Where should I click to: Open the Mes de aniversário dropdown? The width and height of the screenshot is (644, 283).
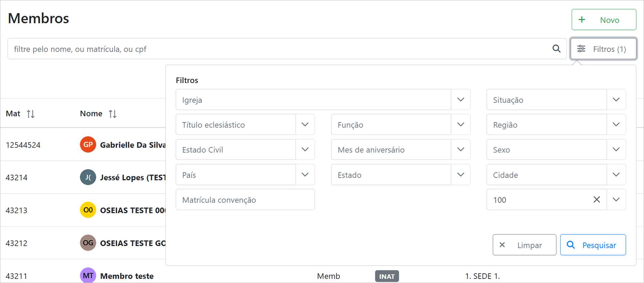[460, 150]
